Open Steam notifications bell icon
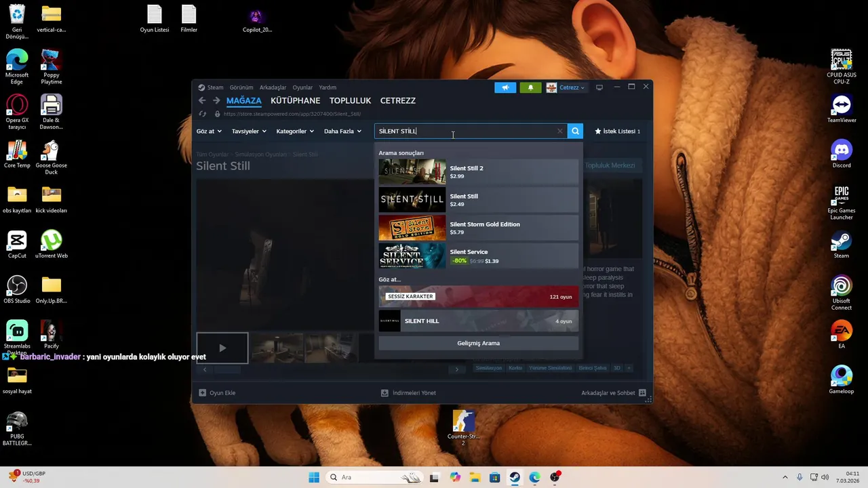 click(530, 87)
